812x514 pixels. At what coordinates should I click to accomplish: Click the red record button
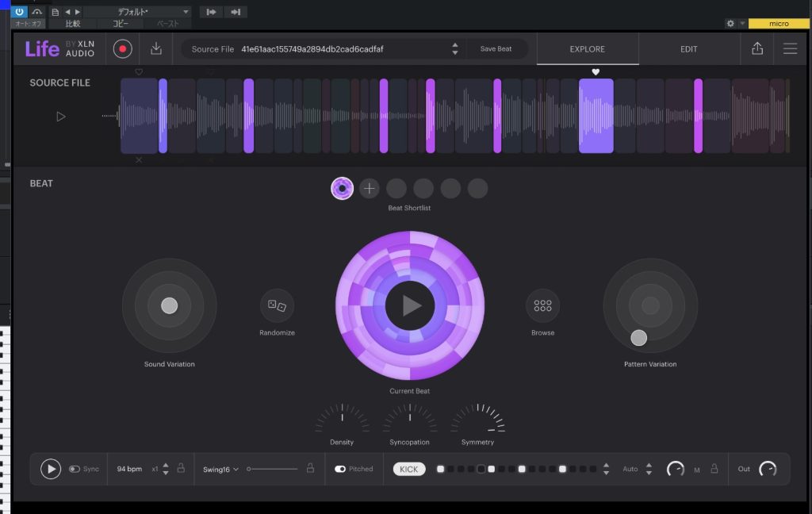[x=122, y=49]
